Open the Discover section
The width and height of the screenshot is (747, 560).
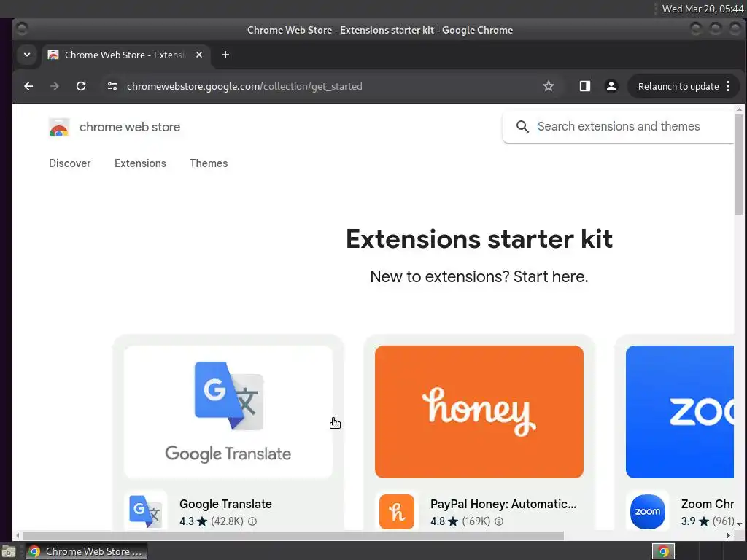[x=69, y=163]
